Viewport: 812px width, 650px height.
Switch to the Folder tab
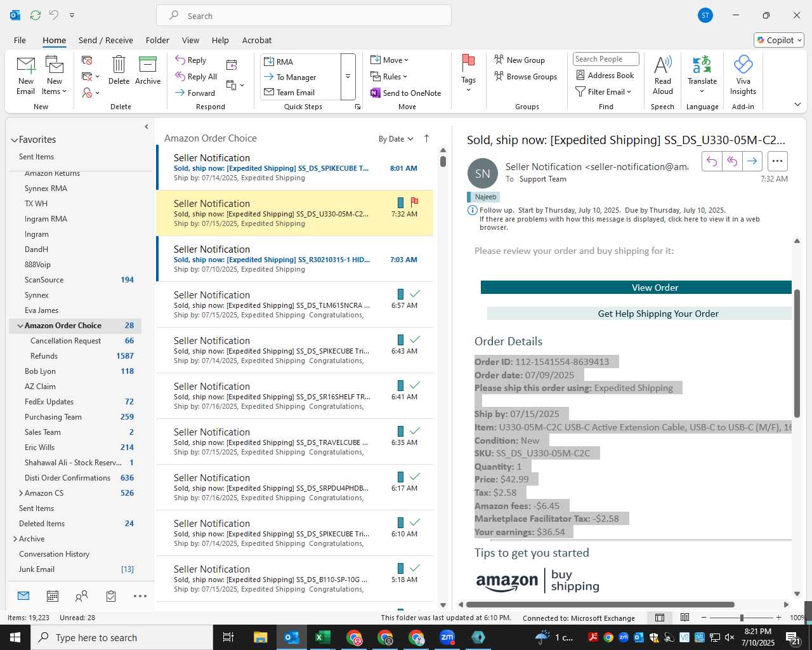[x=157, y=40]
